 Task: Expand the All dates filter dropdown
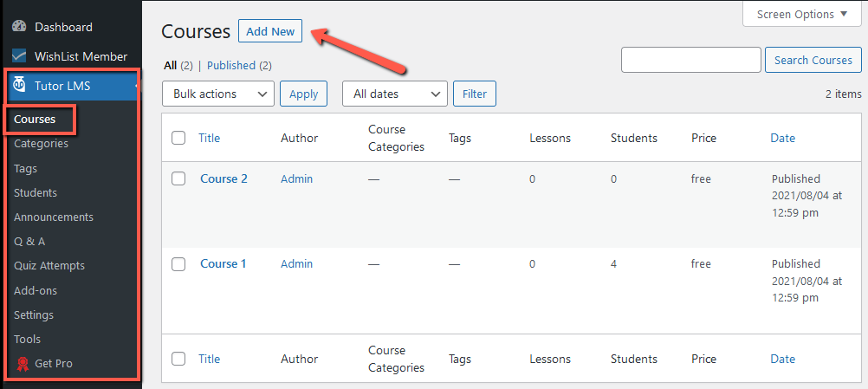tap(395, 94)
